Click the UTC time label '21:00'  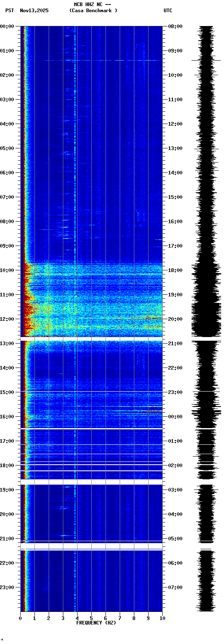point(175,344)
